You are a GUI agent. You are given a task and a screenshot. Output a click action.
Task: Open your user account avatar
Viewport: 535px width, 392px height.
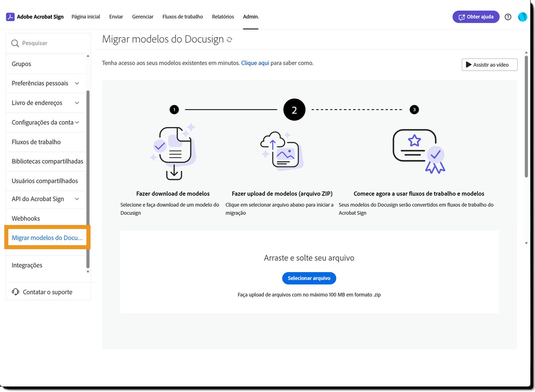pyautogui.click(x=522, y=17)
